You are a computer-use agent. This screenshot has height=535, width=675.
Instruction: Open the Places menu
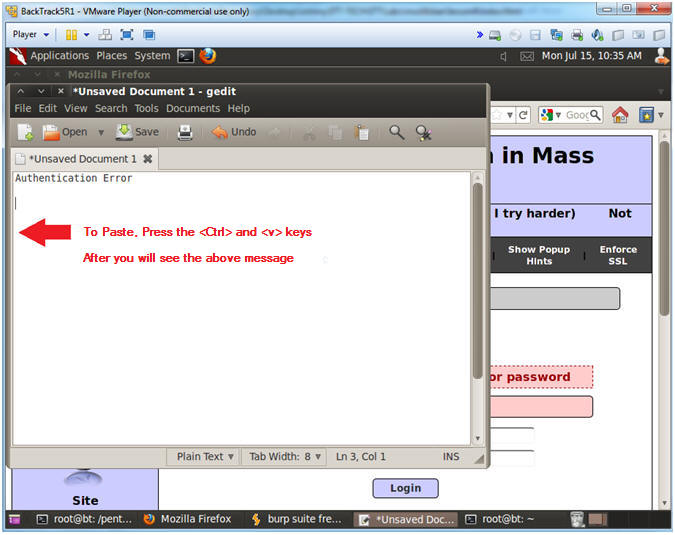point(111,56)
